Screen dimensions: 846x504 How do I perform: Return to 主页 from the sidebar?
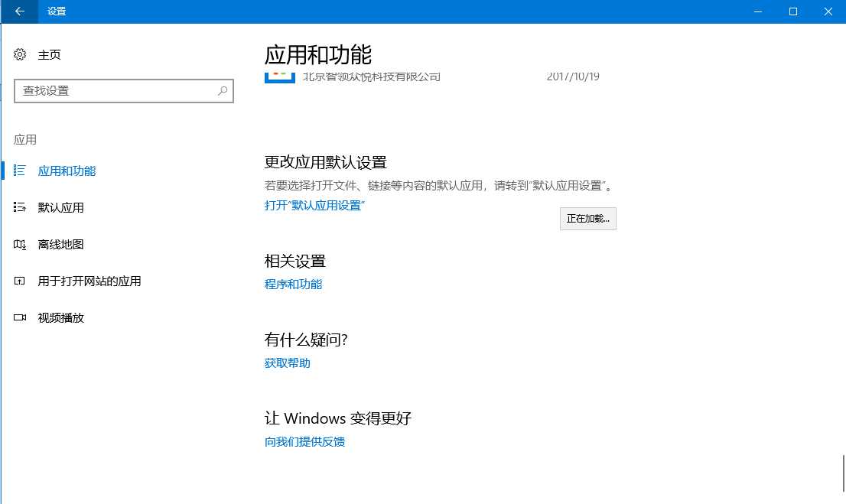tap(47, 54)
